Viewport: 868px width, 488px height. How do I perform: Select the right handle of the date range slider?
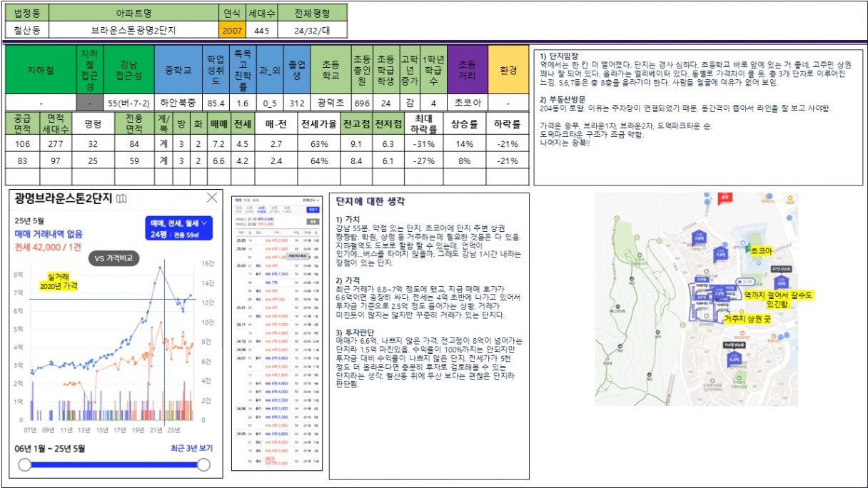click(203, 465)
